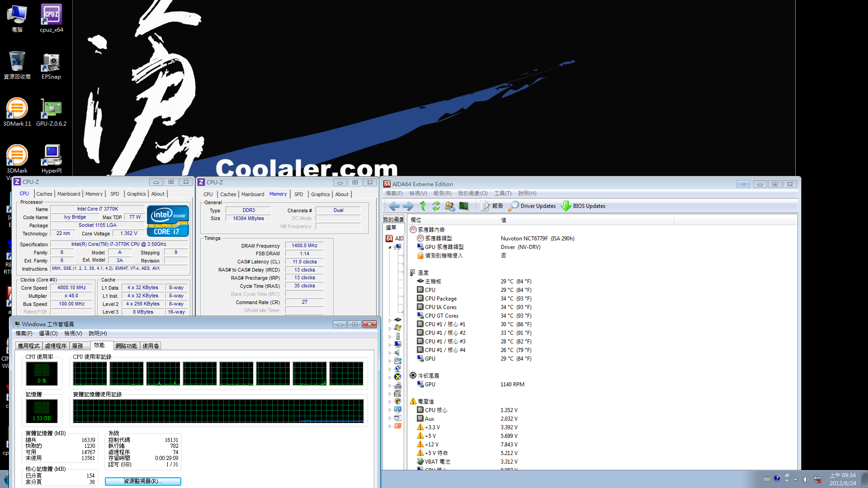Viewport: 868px width, 488px height.
Task: Click the volume speaker tray icon
Action: pos(806,479)
